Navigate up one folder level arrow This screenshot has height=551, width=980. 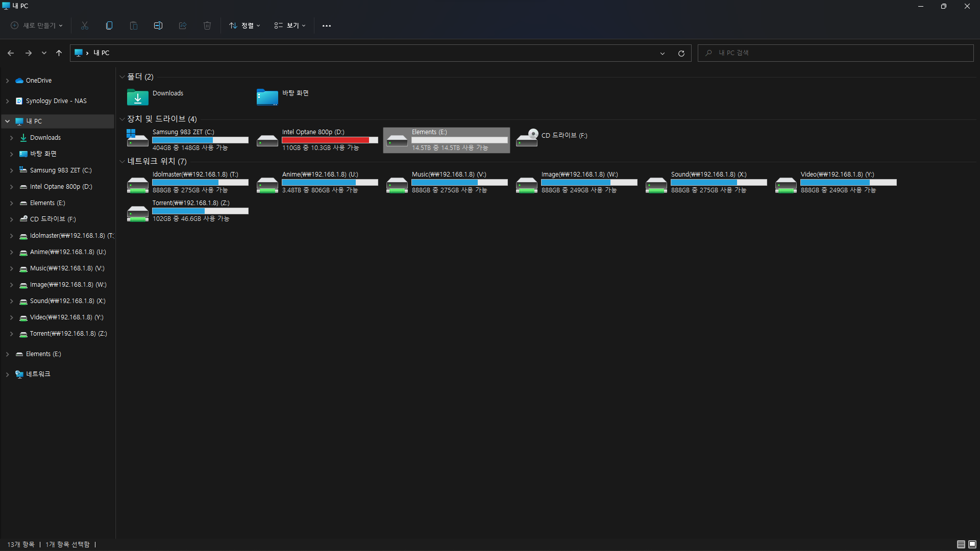point(59,53)
